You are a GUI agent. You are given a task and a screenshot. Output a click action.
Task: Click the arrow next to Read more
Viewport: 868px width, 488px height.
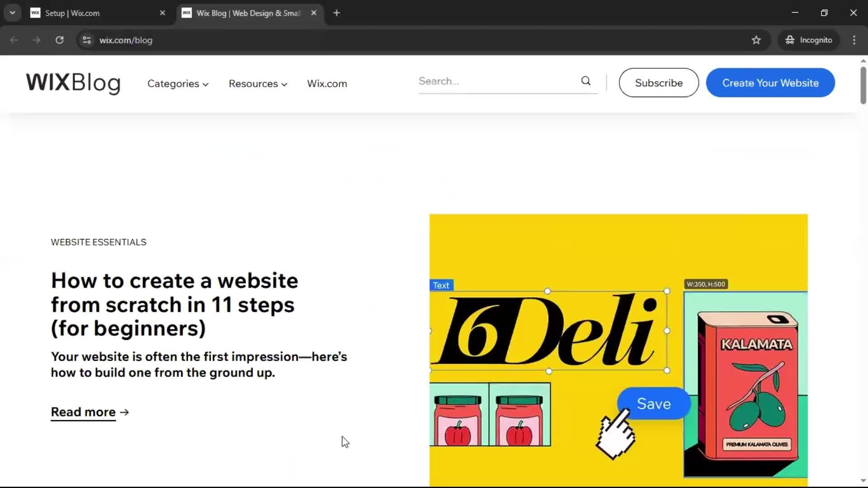(125, 412)
